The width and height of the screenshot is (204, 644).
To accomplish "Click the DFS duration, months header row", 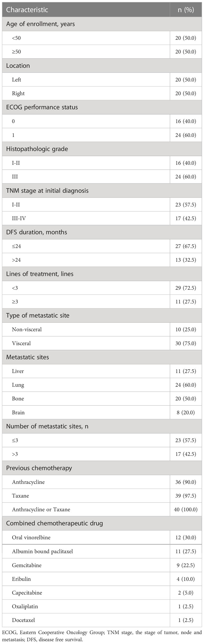I will (x=102, y=232).
